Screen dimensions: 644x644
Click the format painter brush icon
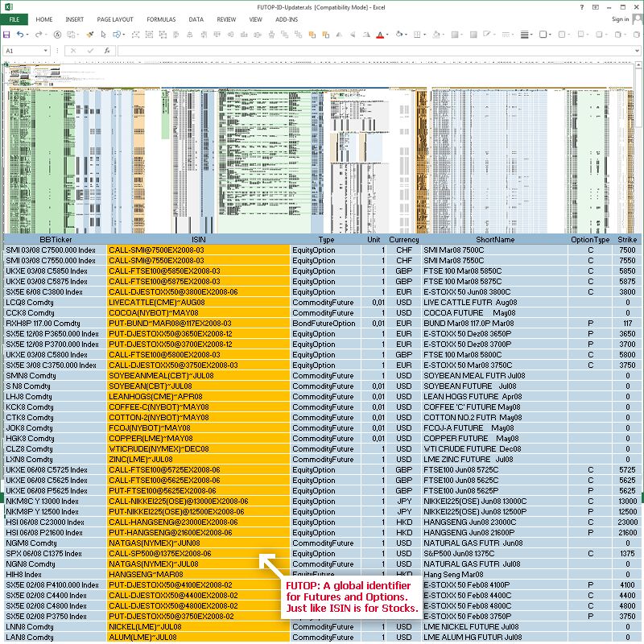[89, 35]
